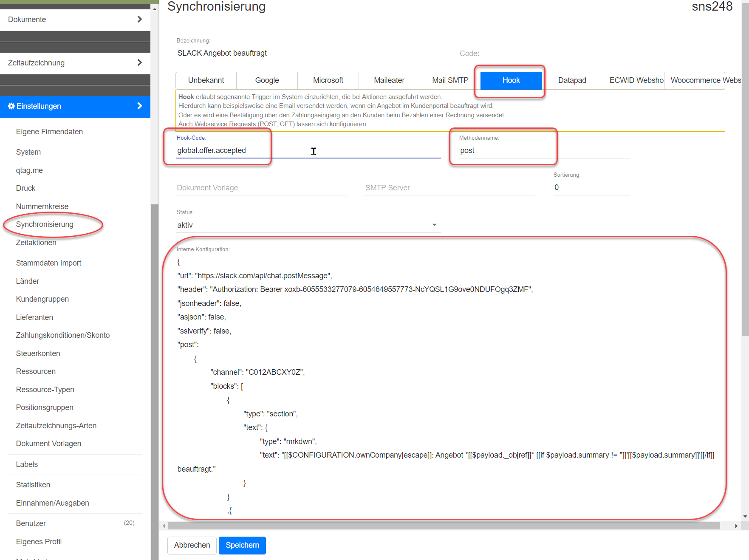This screenshot has width=749, height=560.
Task: Open the Maileater tab
Action: coord(389,80)
